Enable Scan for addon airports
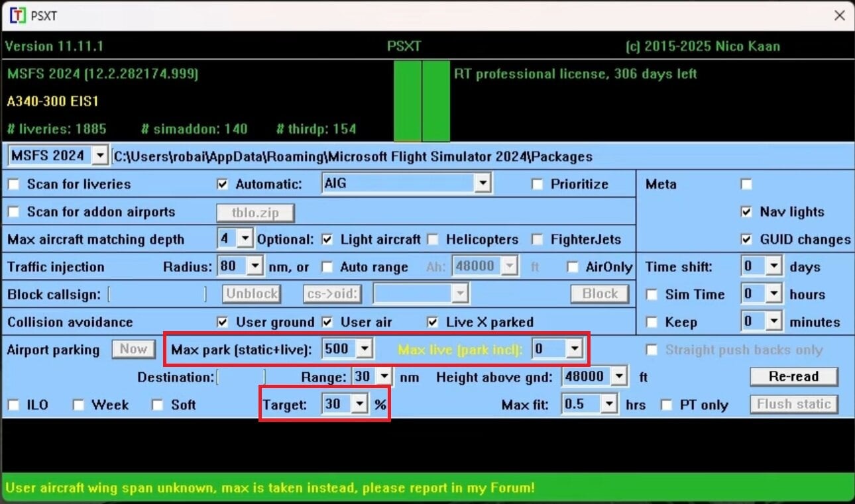The image size is (855, 504). [x=14, y=212]
